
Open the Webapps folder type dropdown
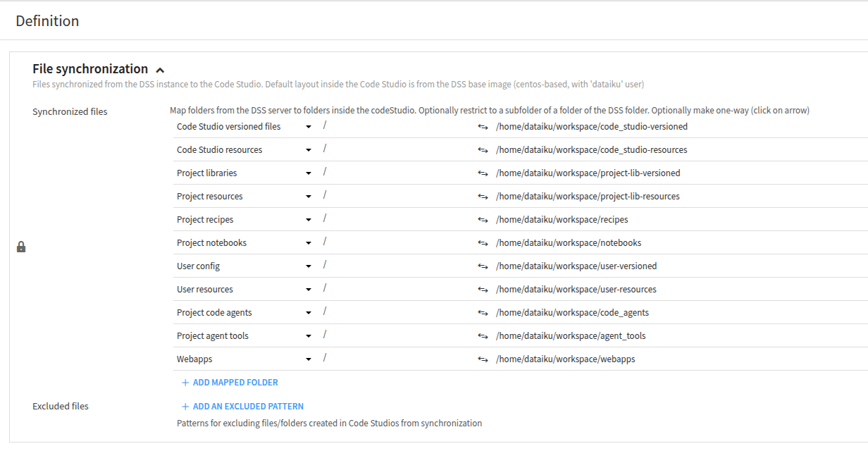309,359
